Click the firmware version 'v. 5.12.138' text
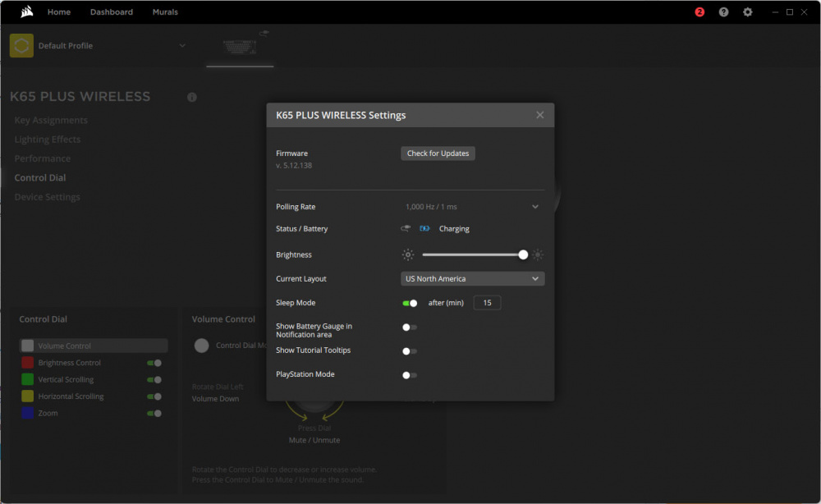Viewport: 821px width, 504px height. click(x=294, y=165)
